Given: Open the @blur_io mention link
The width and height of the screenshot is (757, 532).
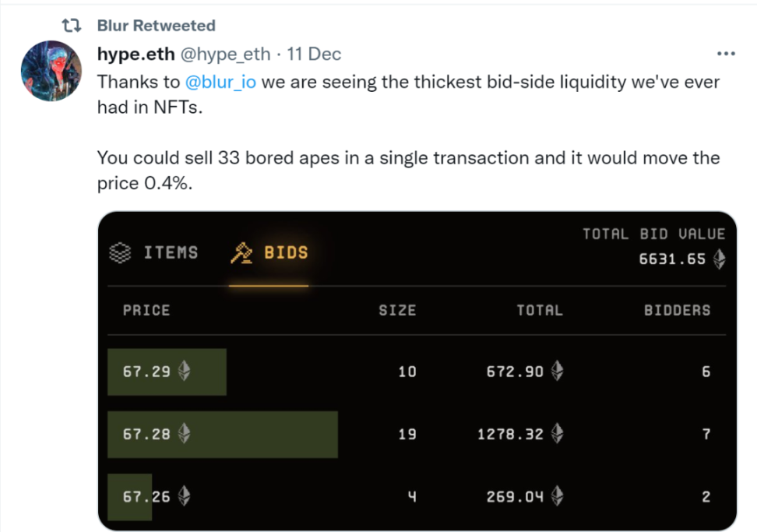Looking at the screenshot, I should pos(220,81).
